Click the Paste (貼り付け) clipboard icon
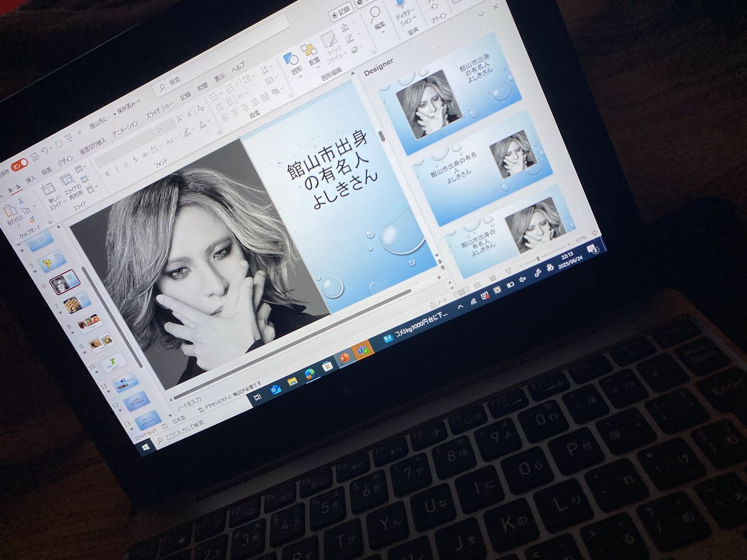Screen dimensions: 747x560 coord(10,211)
